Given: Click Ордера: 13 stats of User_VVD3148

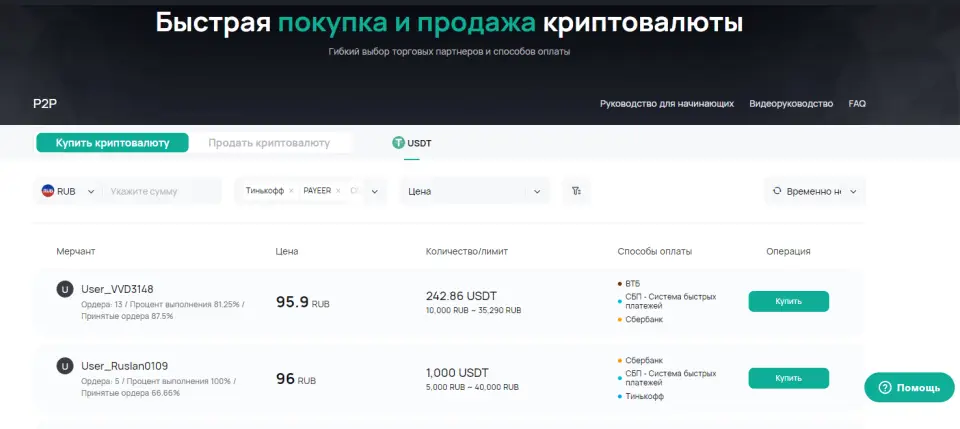Looking at the screenshot, I should 163,310.
